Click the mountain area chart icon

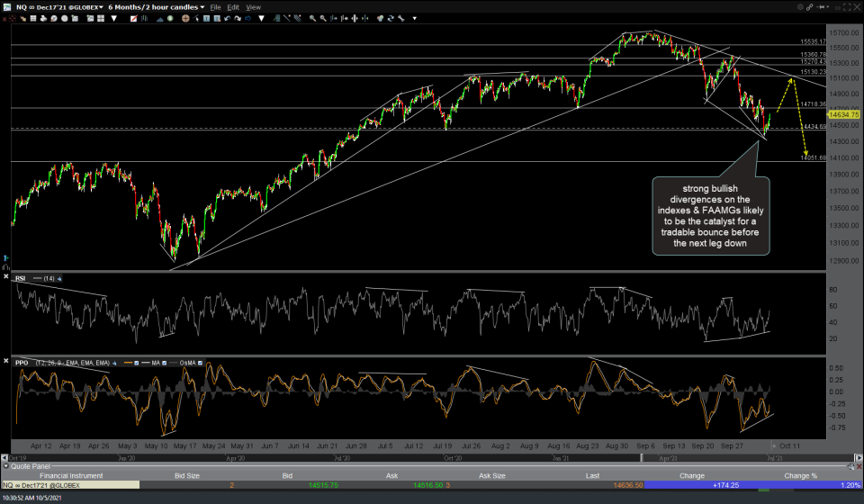[160, 18]
